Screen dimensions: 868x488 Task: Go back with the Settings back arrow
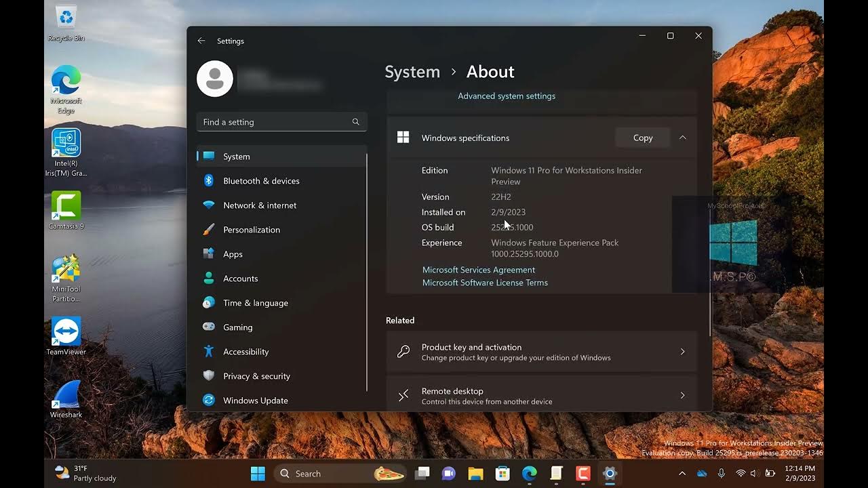pyautogui.click(x=201, y=41)
